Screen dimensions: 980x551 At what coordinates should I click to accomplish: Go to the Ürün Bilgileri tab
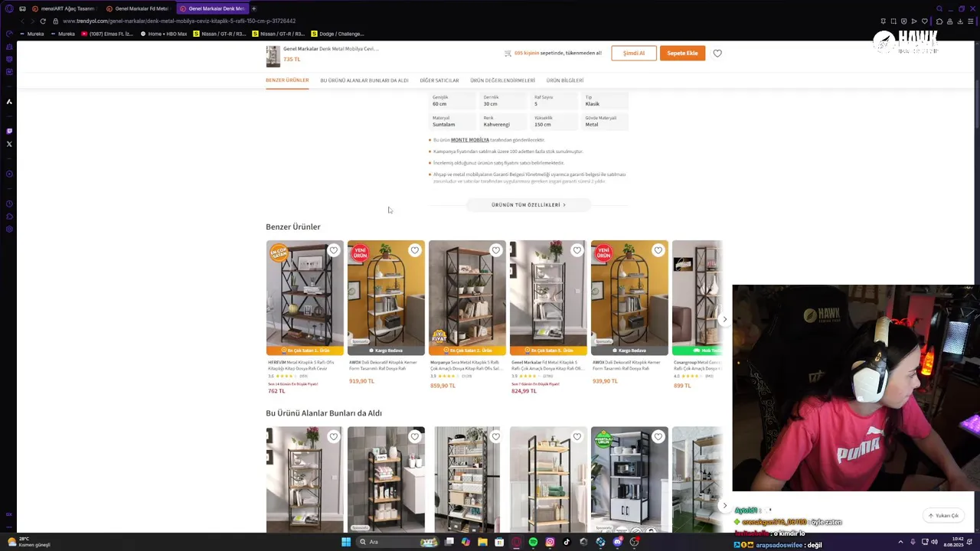click(x=565, y=80)
